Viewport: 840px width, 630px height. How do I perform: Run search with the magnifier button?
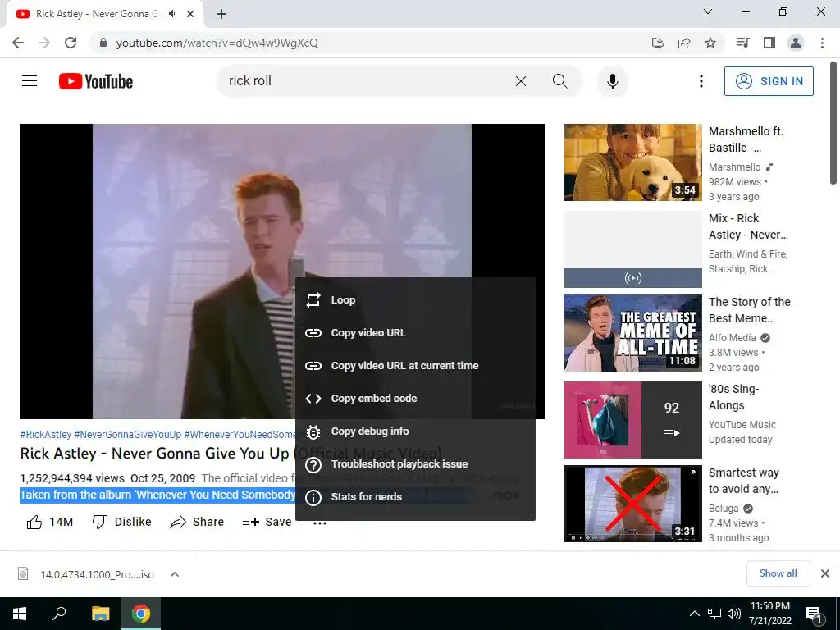point(559,81)
